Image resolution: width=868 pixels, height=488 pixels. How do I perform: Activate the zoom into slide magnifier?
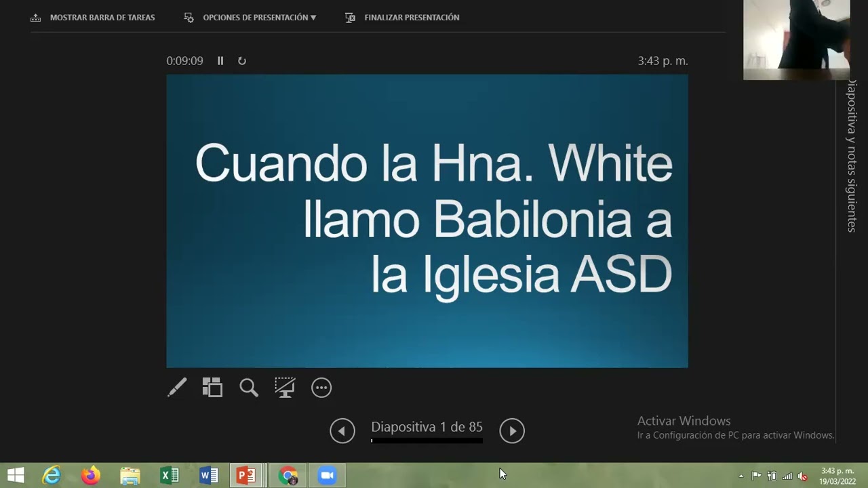coord(249,388)
